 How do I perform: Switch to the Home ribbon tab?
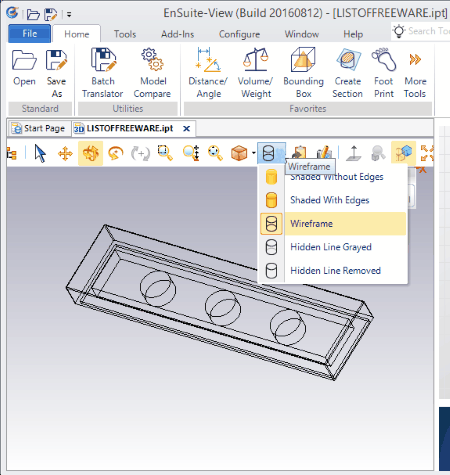point(77,34)
